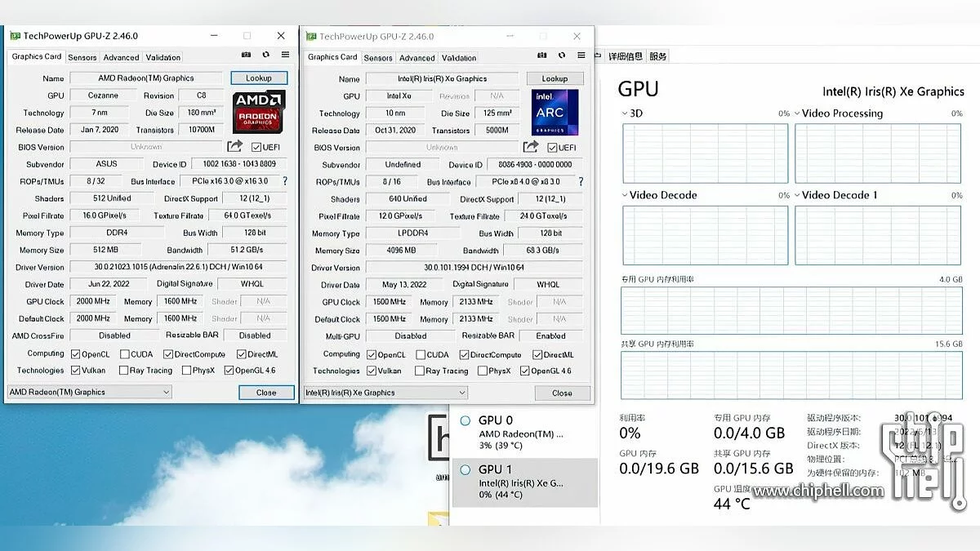Toggle the UEFI checkbox in AMD window
This screenshot has height=551, width=980.
coord(256,147)
